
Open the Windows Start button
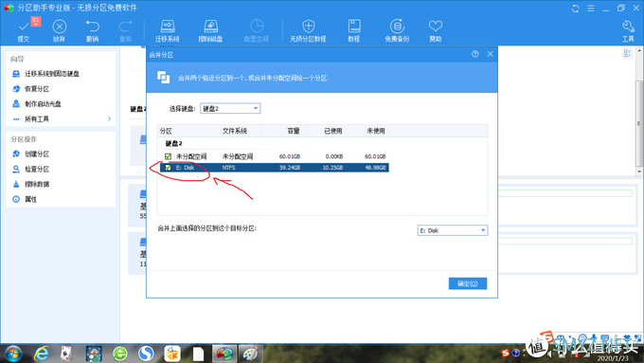(x=13, y=354)
